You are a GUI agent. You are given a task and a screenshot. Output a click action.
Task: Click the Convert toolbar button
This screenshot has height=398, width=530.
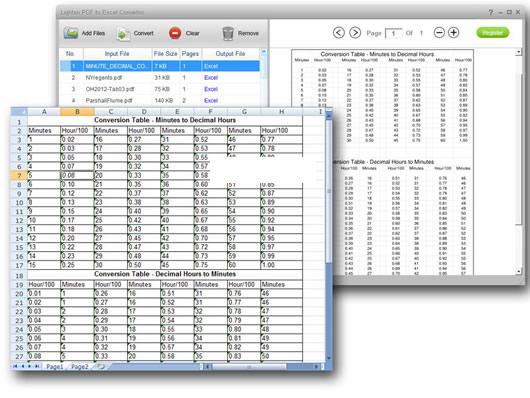pos(135,33)
